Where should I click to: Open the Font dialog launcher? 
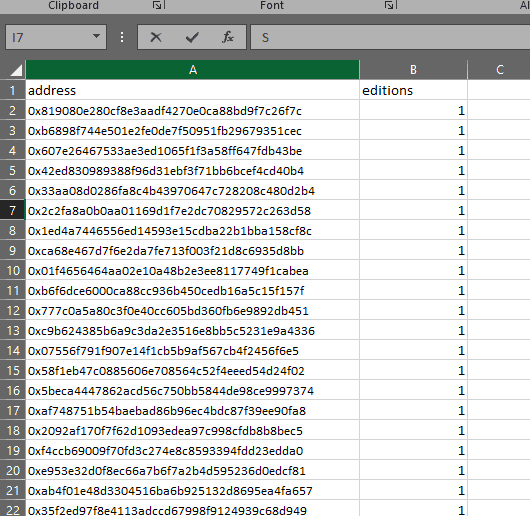tap(389, 5)
